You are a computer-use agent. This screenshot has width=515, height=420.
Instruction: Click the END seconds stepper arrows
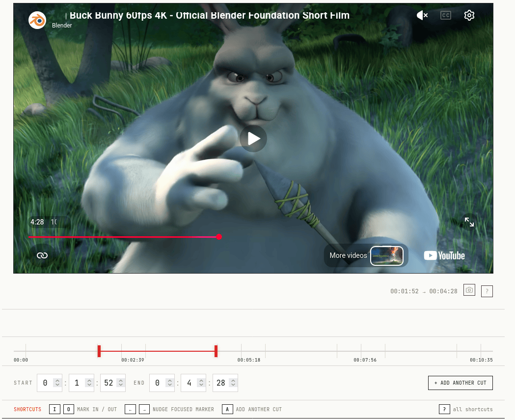click(233, 383)
